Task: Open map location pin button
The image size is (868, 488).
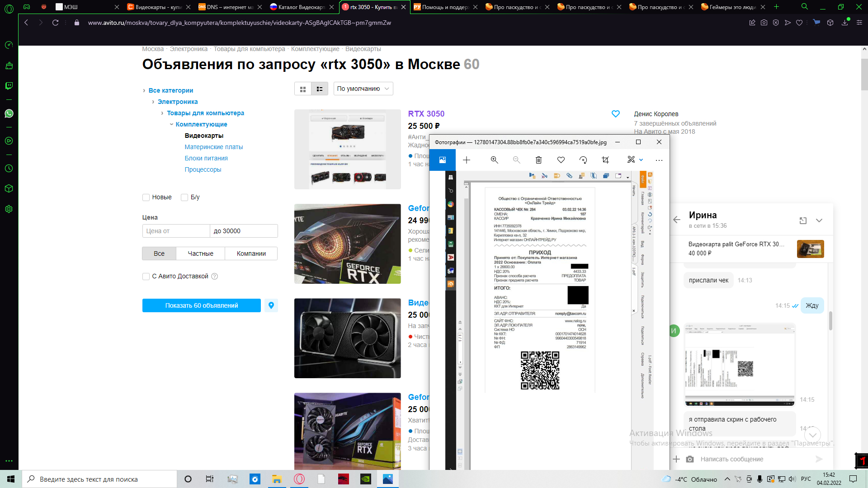Action: [x=271, y=305]
